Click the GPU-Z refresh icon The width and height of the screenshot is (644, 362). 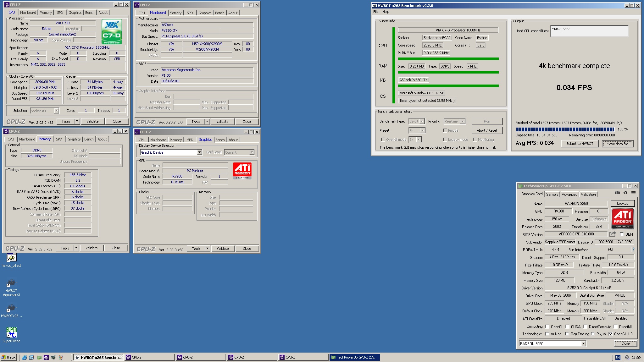pos(625,193)
